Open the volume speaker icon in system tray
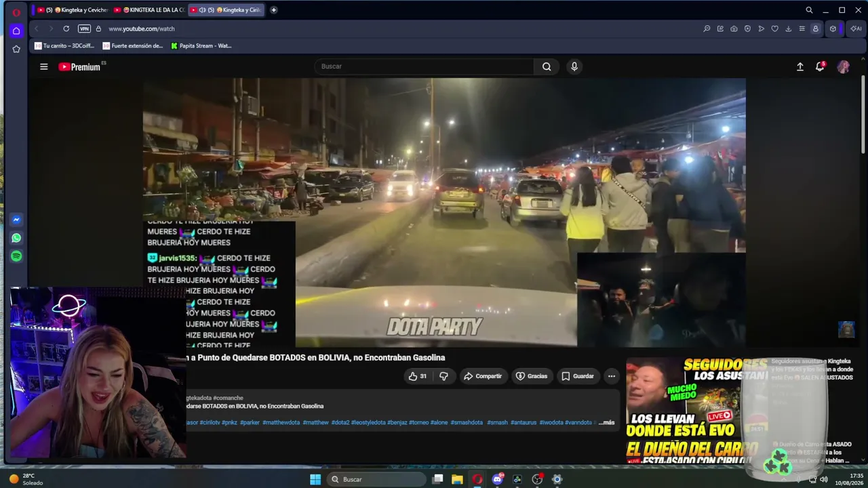The image size is (868, 488). (x=824, y=479)
